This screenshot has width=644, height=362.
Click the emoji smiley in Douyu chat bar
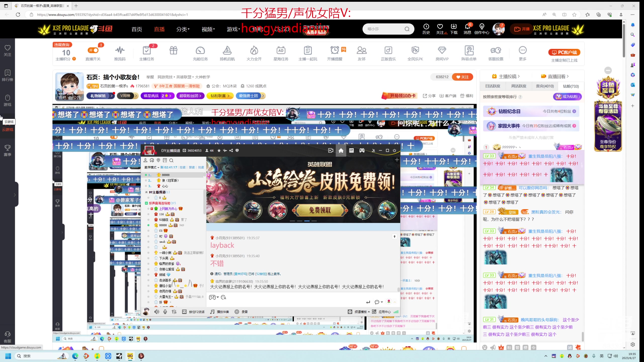click(x=485, y=347)
